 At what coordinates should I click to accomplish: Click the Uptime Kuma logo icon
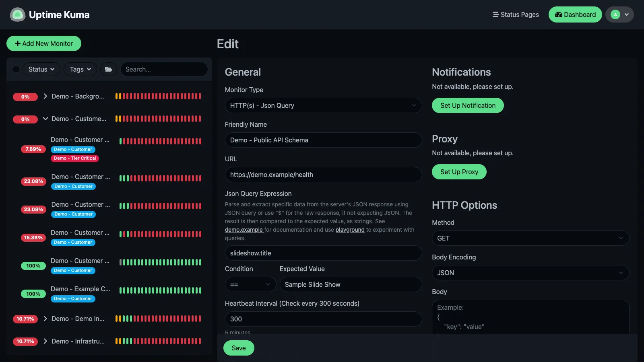click(x=17, y=15)
